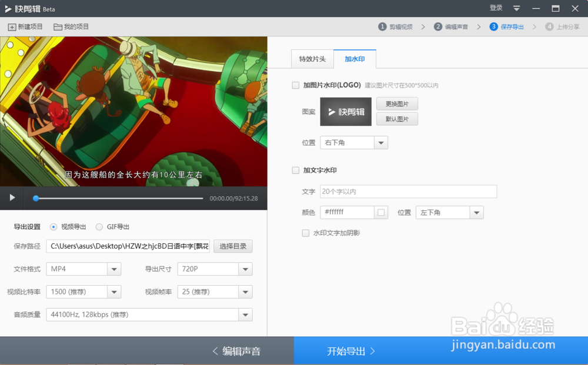Go to step 1 剪辑视频
This screenshot has height=365, width=588.
click(395, 26)
